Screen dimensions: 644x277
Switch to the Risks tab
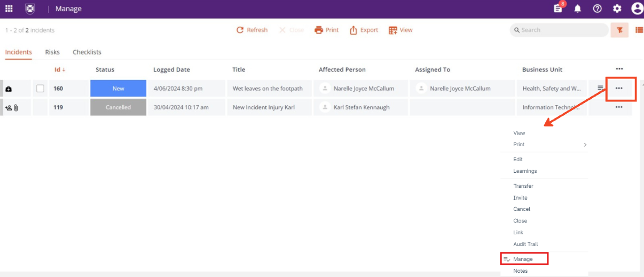point(52,52)
